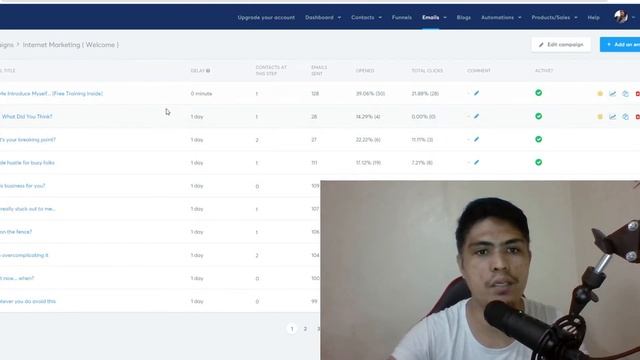Edit comment pencil for 'What Did You Think?' email
640x360 pixels.
click(476, 116)
